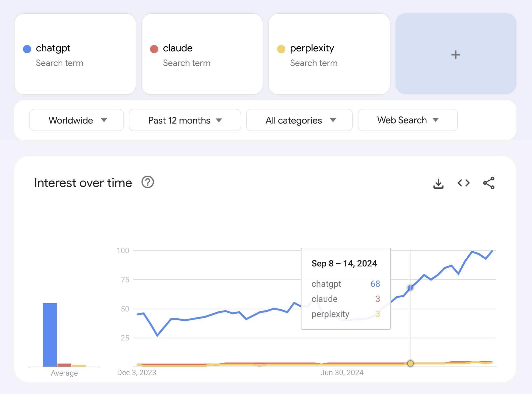This screenshot has height=394, width=532.
Task: Click the blue average bar for chatgpt
Action: [50, 335]
